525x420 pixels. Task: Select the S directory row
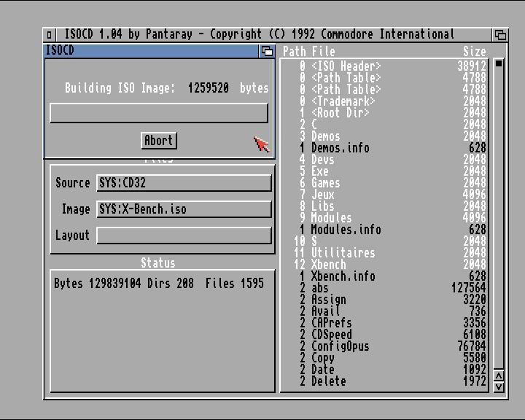[384, 241]
